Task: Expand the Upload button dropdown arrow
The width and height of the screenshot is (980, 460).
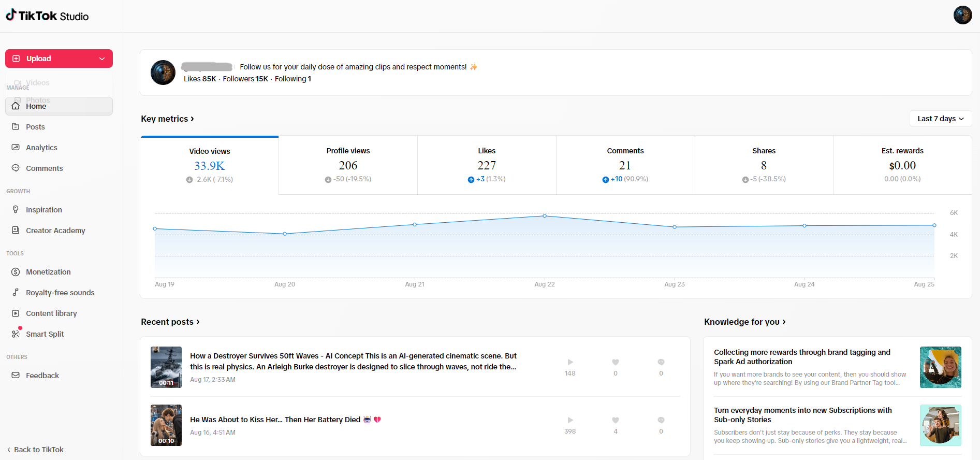Action: point(102,59)
